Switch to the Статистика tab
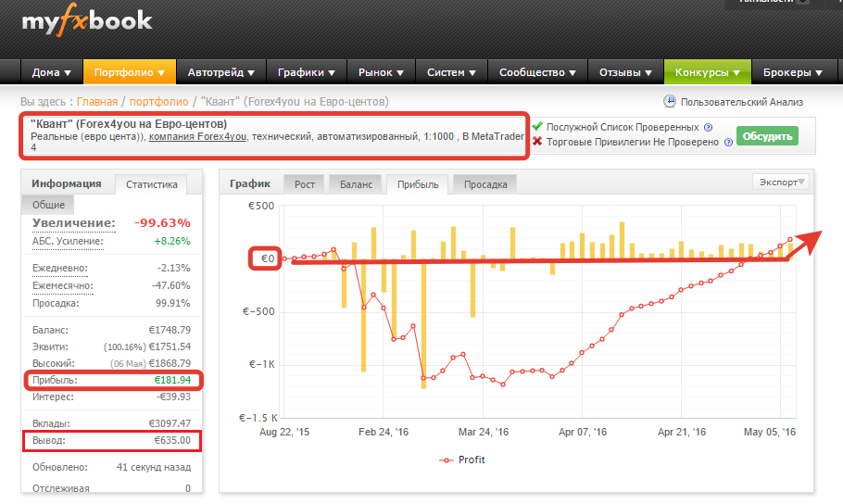 [x=152, y=184]
